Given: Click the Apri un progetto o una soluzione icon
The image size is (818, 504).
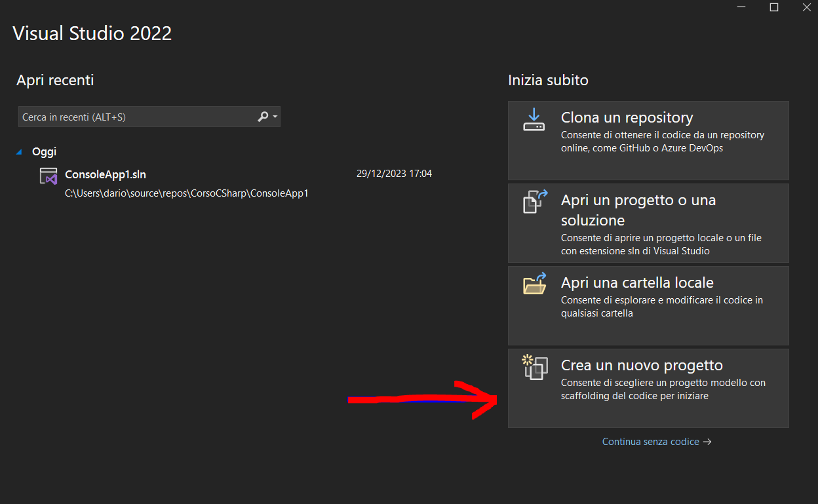Looking at the screenshot, I should [534, 202].
